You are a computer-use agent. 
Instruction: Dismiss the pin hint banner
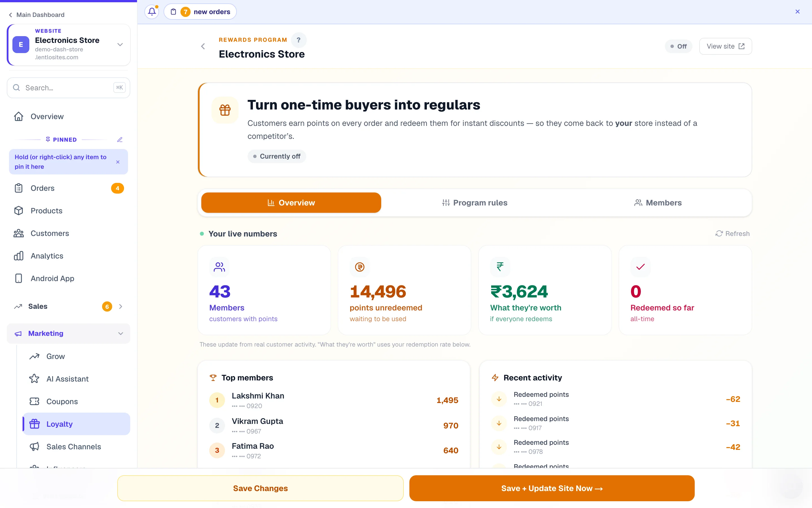pos(118,162)
